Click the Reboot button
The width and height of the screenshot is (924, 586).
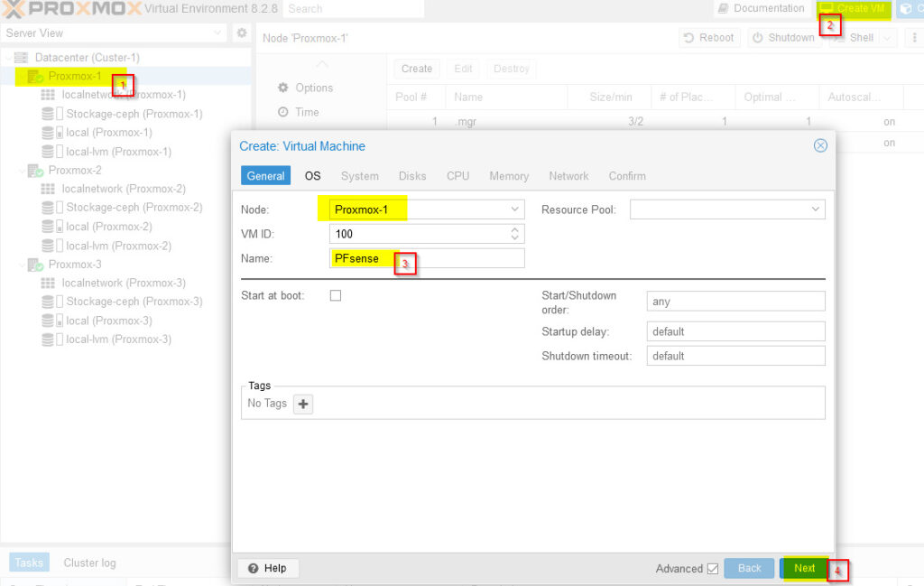click(x=709, y=38)
